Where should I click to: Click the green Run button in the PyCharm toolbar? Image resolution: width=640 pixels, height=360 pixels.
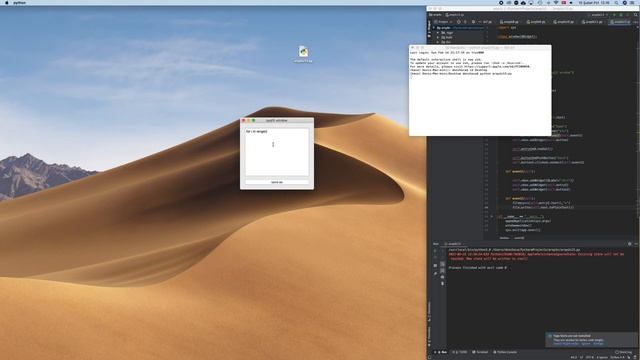click(x=614, y=15)
